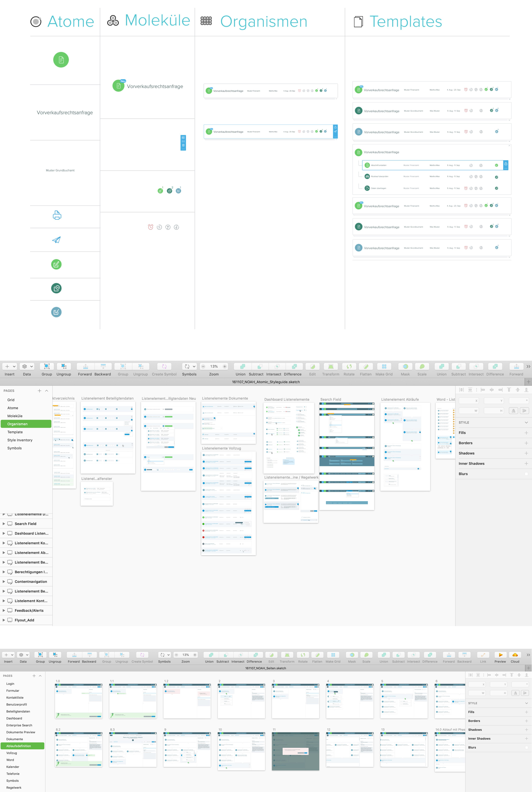Open Symbols dropdown in upper Sketch toolbar
532x792 pixels.
pos(189,366)
